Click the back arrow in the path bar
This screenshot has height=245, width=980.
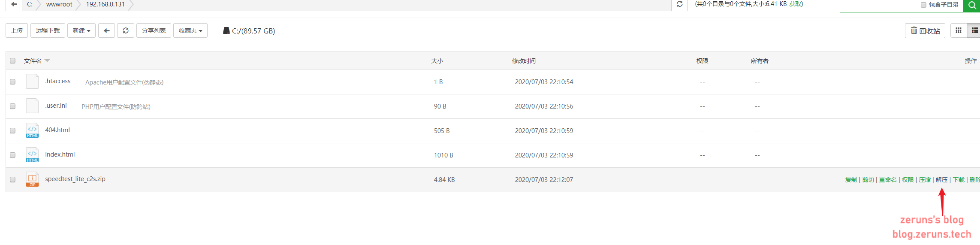click(14, 4)
